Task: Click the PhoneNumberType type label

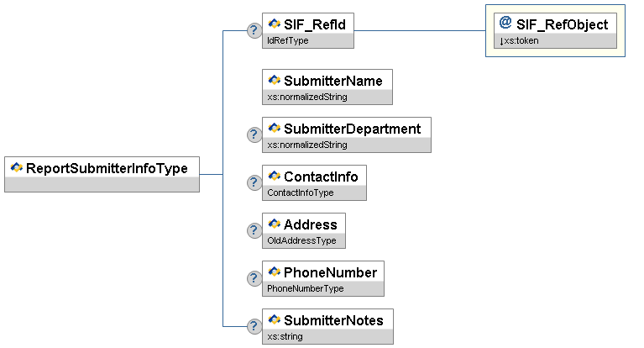Action: (305, 288)
